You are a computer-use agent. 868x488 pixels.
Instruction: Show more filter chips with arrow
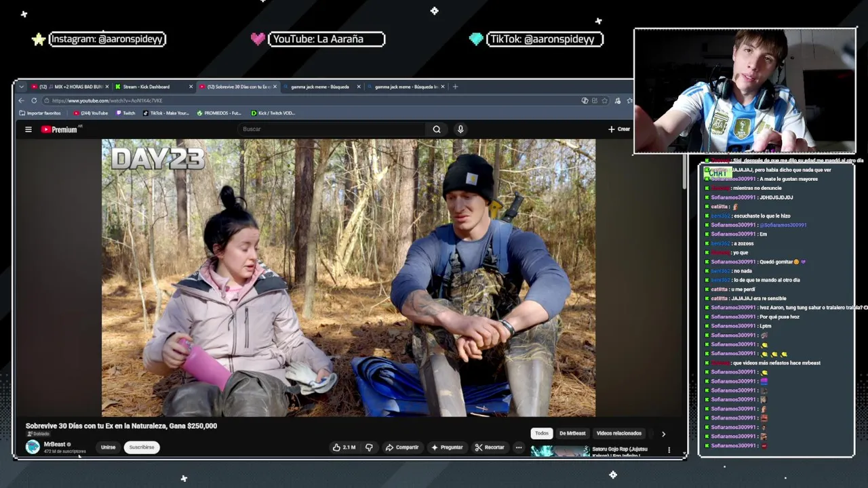tap(663, 434)
